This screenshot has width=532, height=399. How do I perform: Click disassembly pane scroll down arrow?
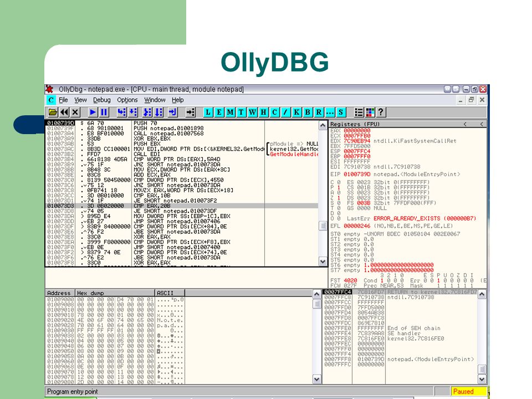(x=323, y=261)
